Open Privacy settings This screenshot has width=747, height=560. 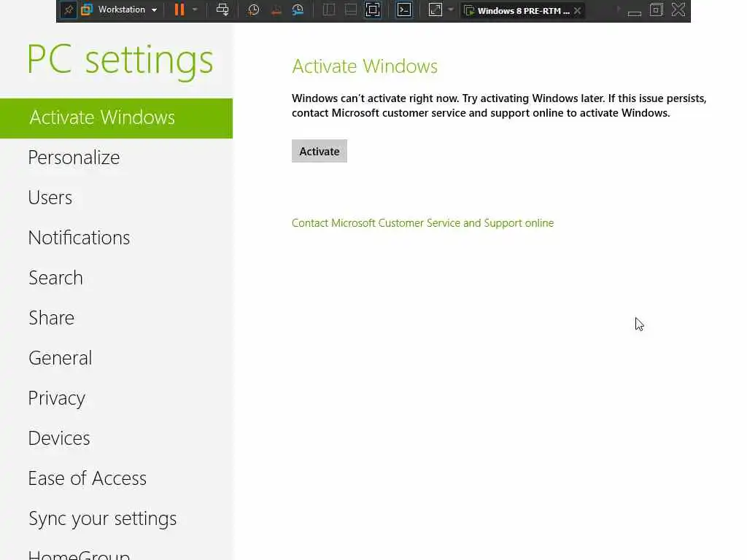coord(116,398)
